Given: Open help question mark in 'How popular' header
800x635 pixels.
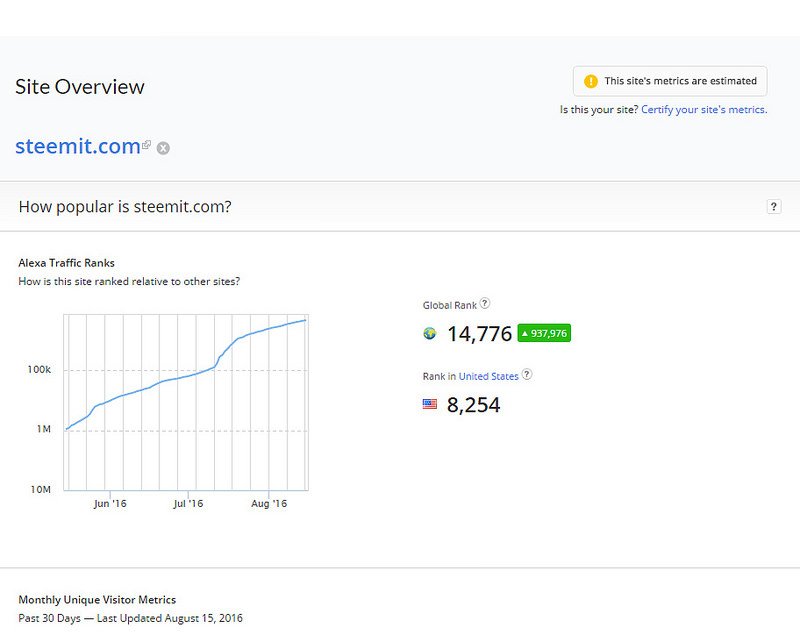Looking at the screenshot, I should pyautogui.click(x=773, y=207).
